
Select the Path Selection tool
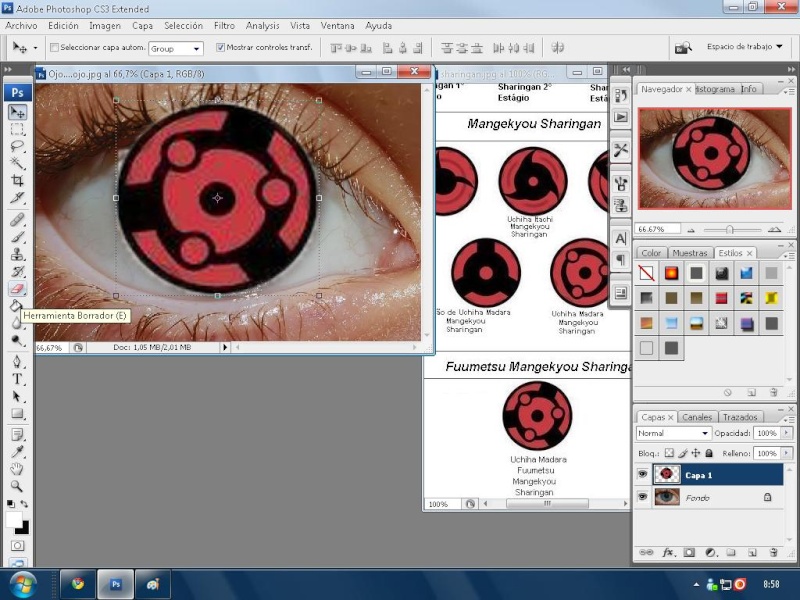tap(18, 396)
